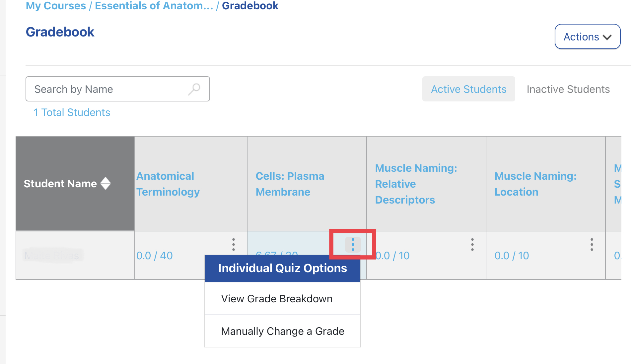The height and width of the screenshot is (364, 635).
Task: Switch to Inactive Students view
Action: (x=568, y=89)
